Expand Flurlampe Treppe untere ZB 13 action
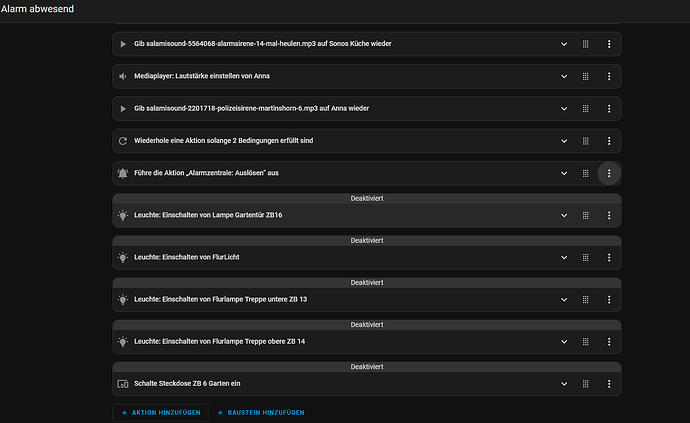Viewport: 690px width, 423px height. click(564, 299)
